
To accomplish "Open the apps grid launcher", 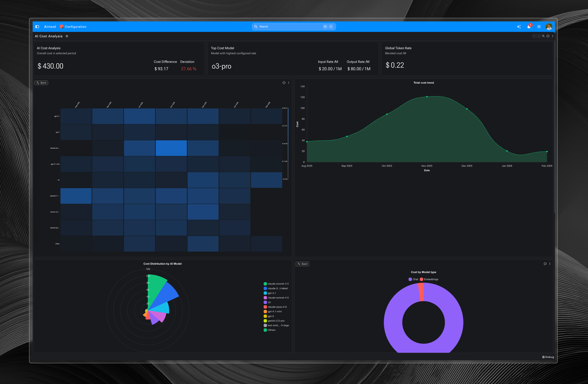I will click(539, 27).
